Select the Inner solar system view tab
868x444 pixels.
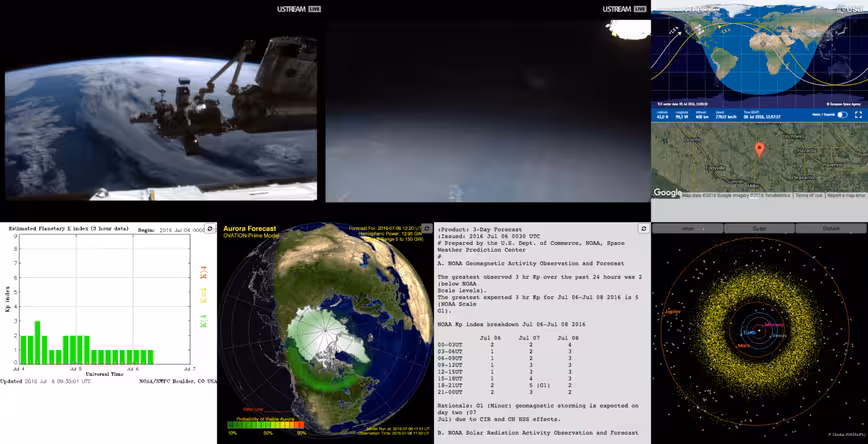point(688,228)
